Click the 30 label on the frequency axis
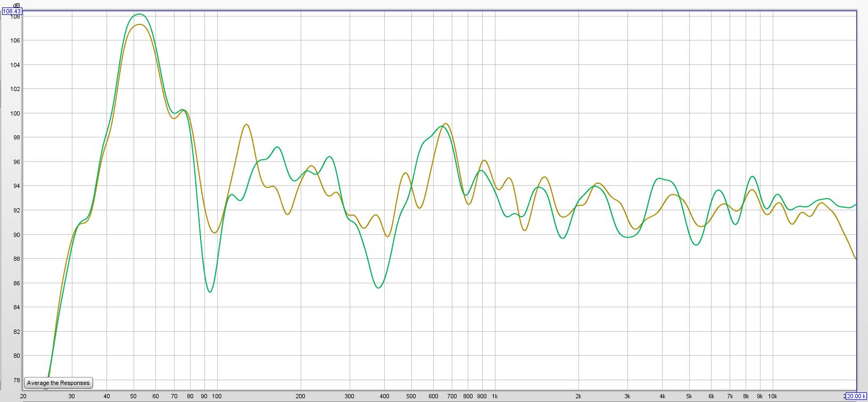The image size is (868, 402). click(x=71, y=396)
